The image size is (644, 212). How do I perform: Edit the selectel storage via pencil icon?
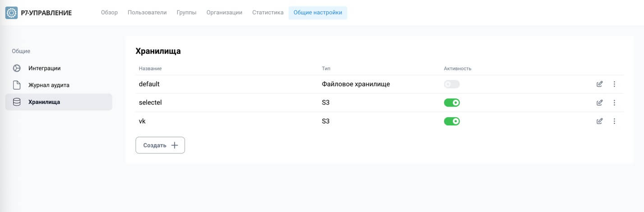599,102
